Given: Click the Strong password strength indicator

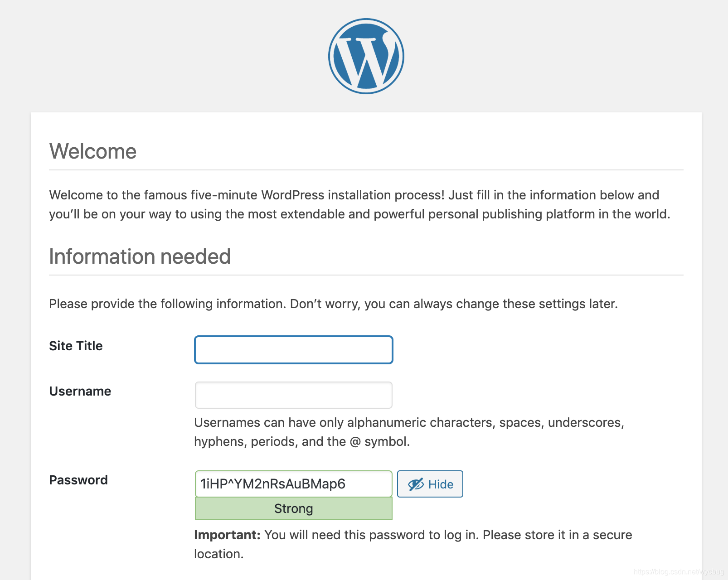Looking at the screenshot, I should 293,508.
